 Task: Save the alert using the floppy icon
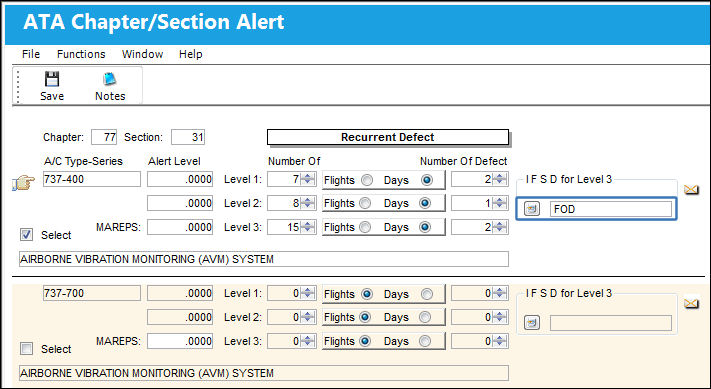[x=52, y=86]
